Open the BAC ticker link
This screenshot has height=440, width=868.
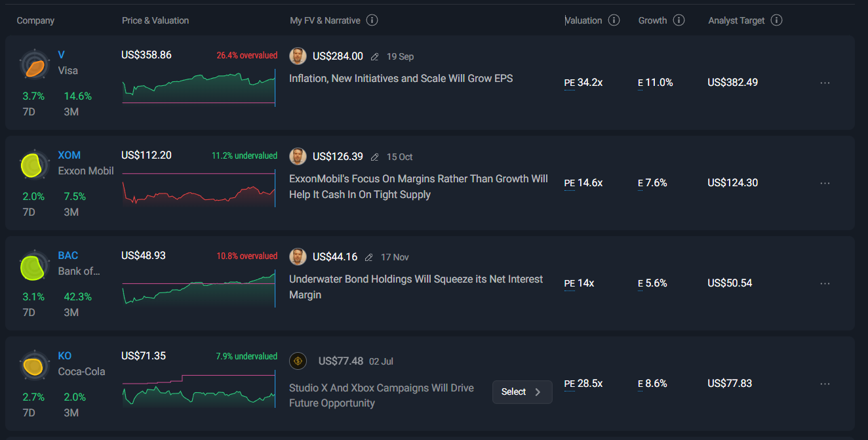[68, 256]
